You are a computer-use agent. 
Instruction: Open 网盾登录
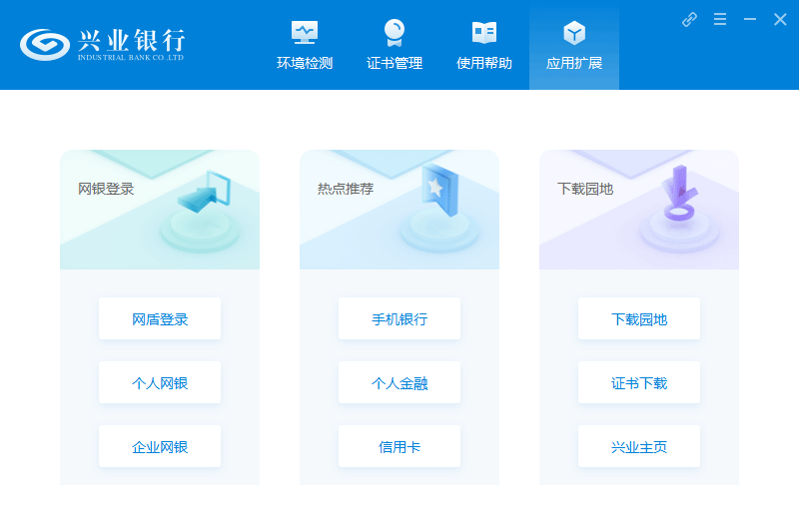click(160, 318)
